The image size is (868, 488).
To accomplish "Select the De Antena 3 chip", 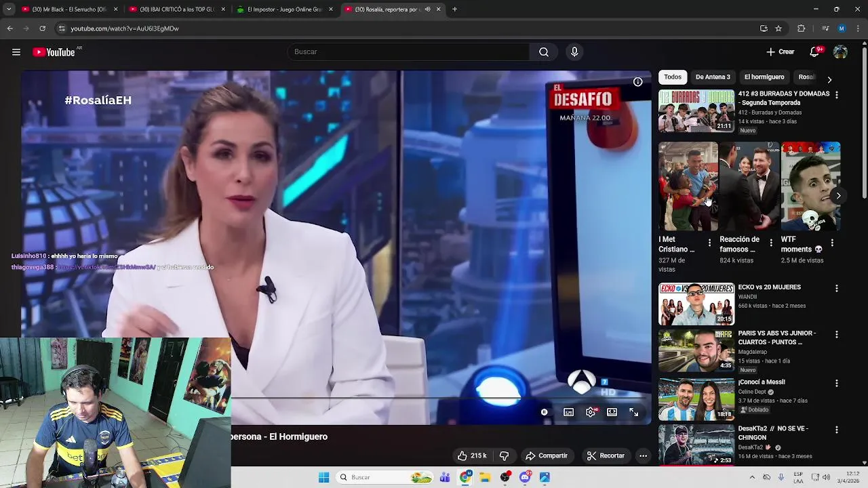I will click(713, 77).
